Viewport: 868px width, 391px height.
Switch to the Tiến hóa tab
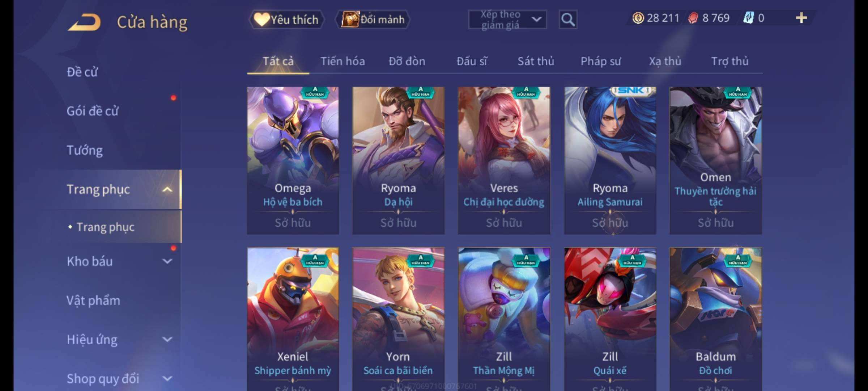[x=342, y=61]
